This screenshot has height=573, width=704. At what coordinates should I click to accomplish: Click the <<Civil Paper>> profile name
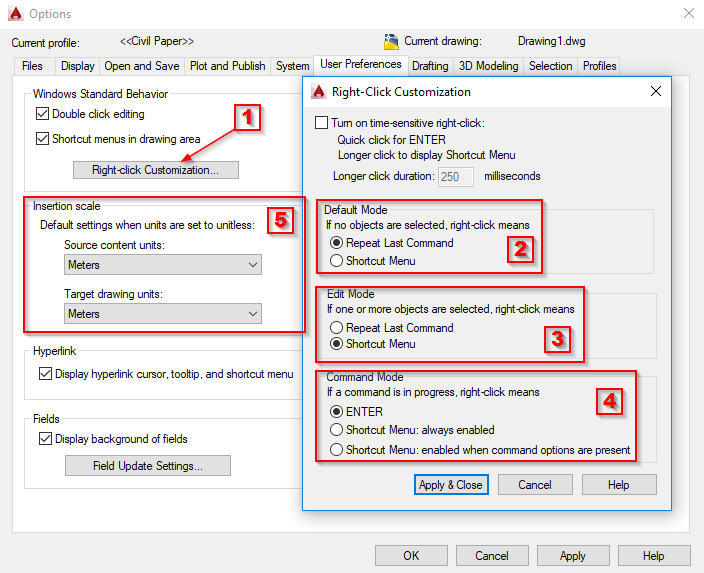coord(157,41)
